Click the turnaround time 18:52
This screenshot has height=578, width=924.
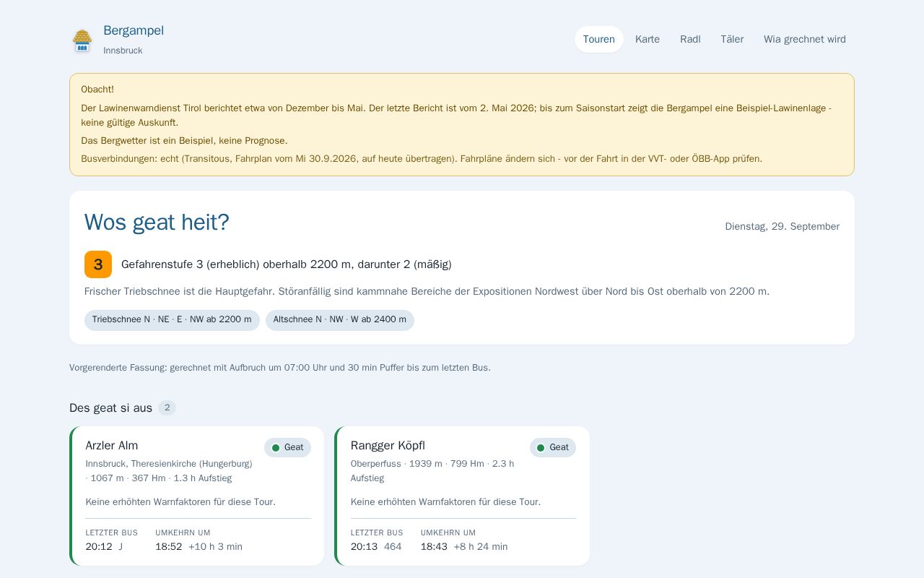pos(169,547)
